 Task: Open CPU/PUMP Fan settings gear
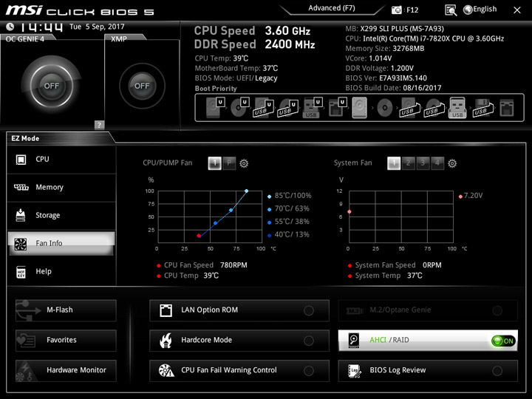[244, 163]
